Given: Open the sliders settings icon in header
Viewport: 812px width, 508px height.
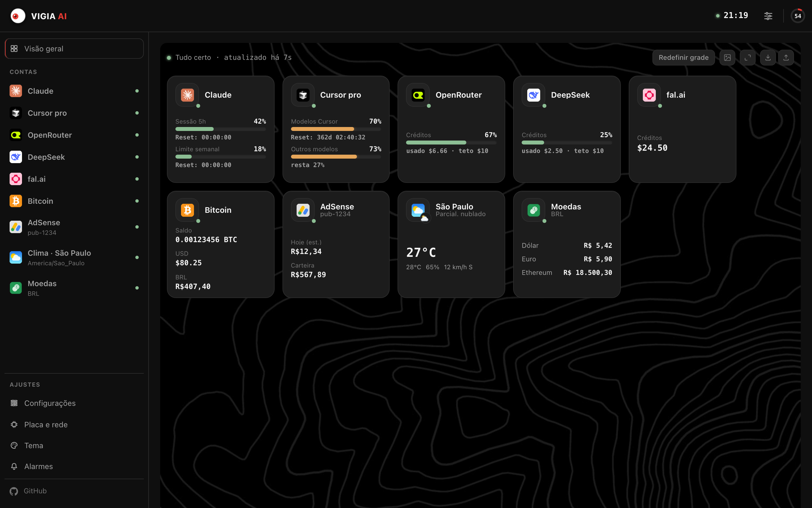Looking at the screenshot, I should 768,16.
